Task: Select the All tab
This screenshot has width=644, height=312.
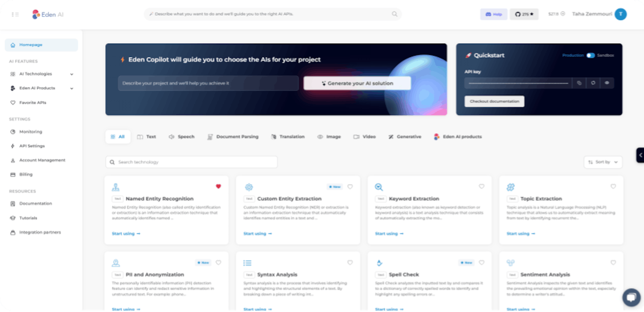Action: (x=118, y=137)
